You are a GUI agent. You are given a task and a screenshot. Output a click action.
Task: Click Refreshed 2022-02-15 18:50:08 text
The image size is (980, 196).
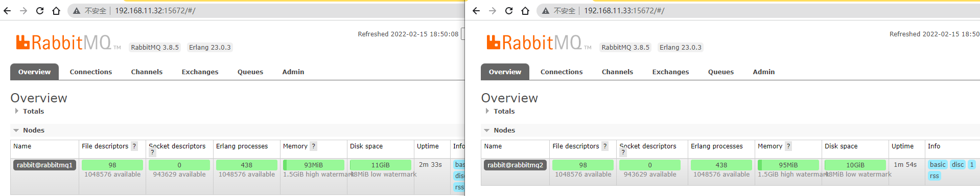point(408,34)
